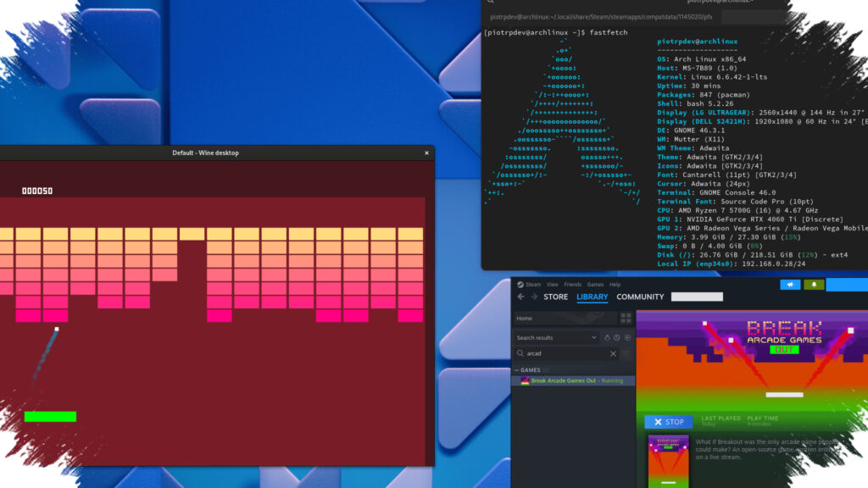Click the magnifier icon in the Steam search box
The width and height of the screenshot is (868, 488).
tap(520, 353)
